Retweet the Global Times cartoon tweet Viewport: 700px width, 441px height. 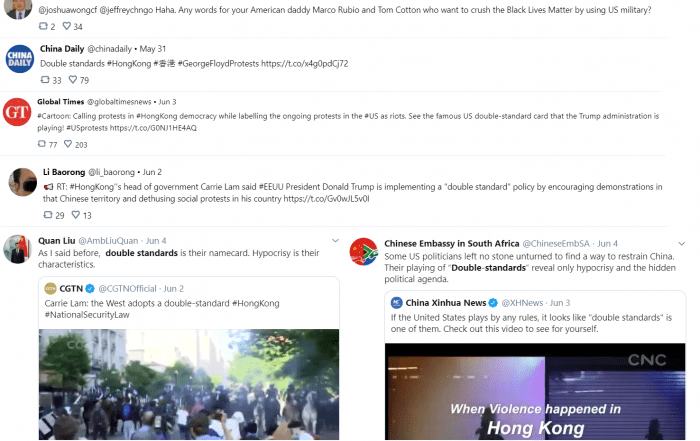(42, 144)
